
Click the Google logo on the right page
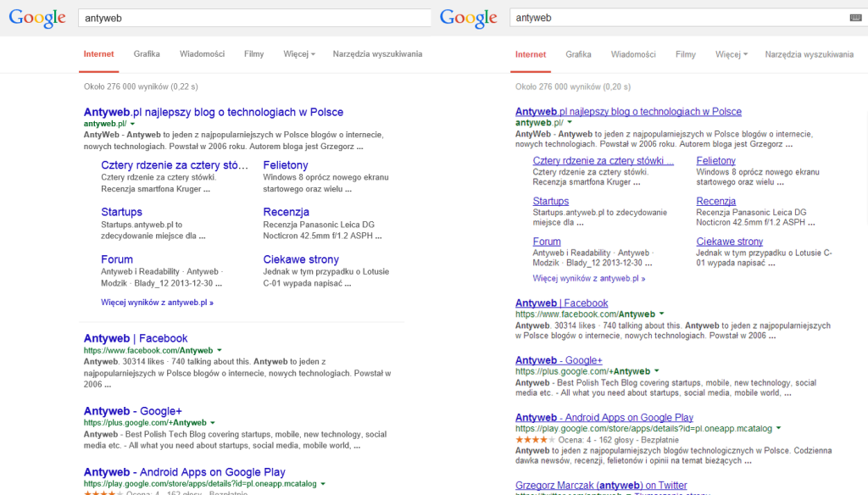point(468,18)
